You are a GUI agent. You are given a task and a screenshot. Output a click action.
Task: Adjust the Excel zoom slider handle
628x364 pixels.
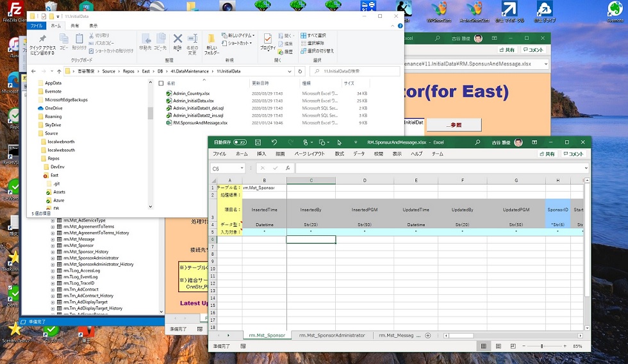tap(542, 346)
